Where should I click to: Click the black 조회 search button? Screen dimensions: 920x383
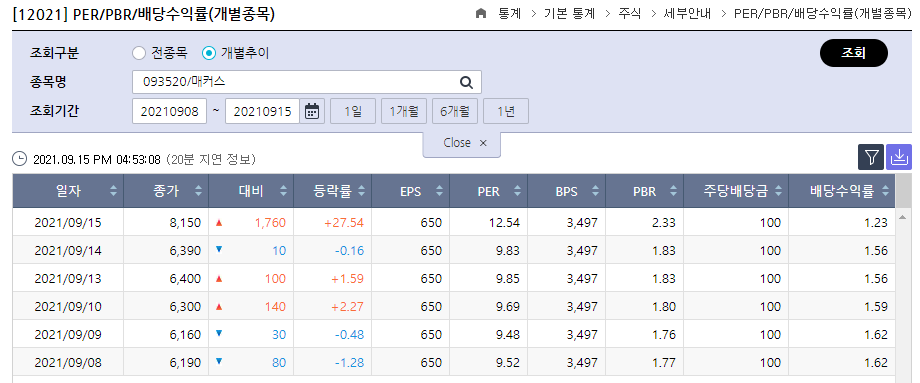pos(854,53)
